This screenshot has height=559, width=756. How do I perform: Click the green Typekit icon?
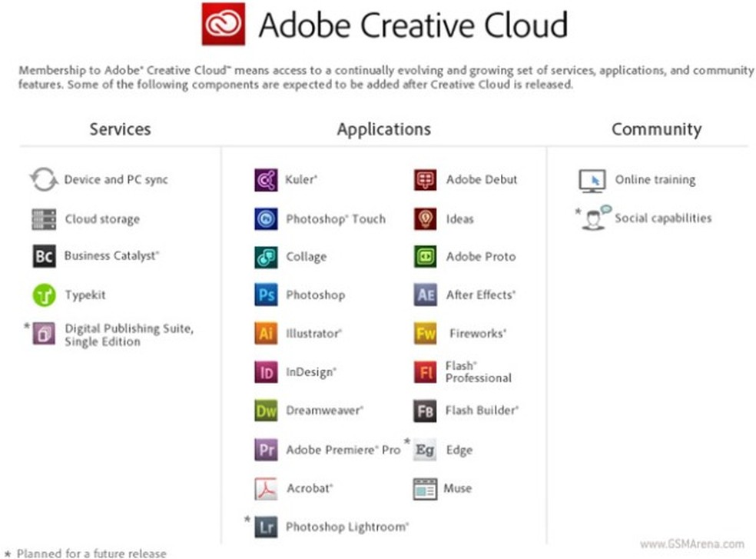pyautogui.click(x=44, y=295)
